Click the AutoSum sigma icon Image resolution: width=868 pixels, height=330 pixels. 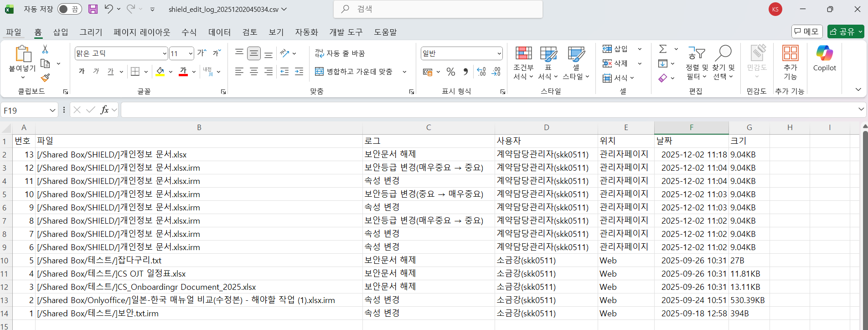[663, 49]
